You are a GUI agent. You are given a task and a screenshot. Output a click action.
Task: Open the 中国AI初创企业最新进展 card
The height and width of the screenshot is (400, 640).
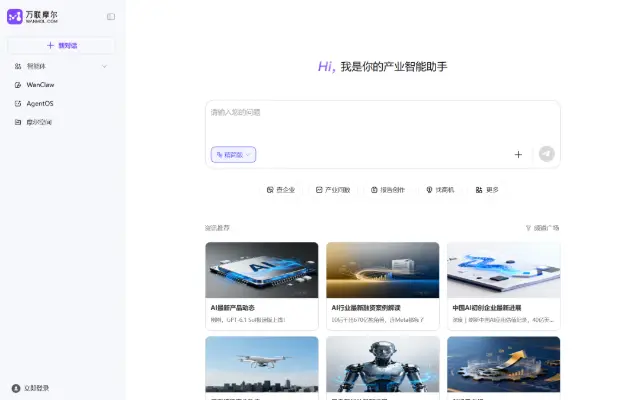click(x=503, y=286)
